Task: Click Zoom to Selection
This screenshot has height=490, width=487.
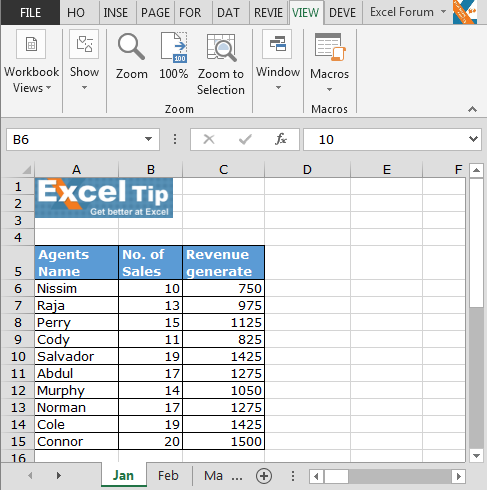Action: 221,63
